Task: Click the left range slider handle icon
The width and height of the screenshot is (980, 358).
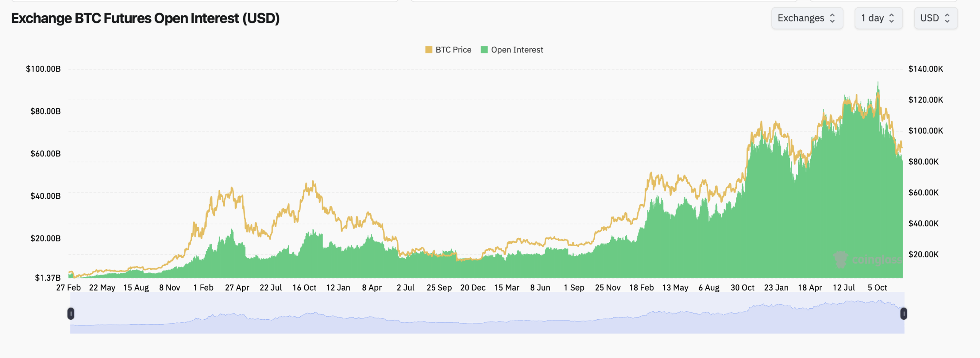Action: 71,313
